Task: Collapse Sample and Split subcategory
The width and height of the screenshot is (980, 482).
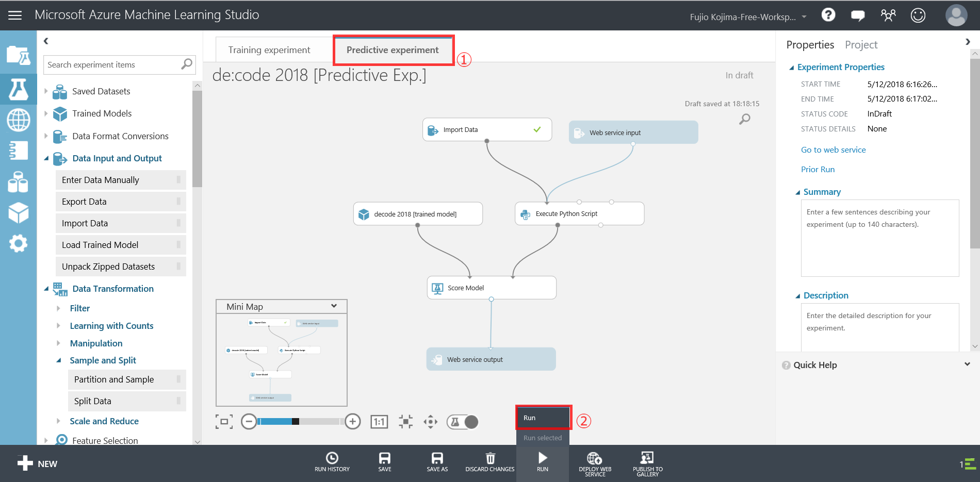Action: click(59, 360)
